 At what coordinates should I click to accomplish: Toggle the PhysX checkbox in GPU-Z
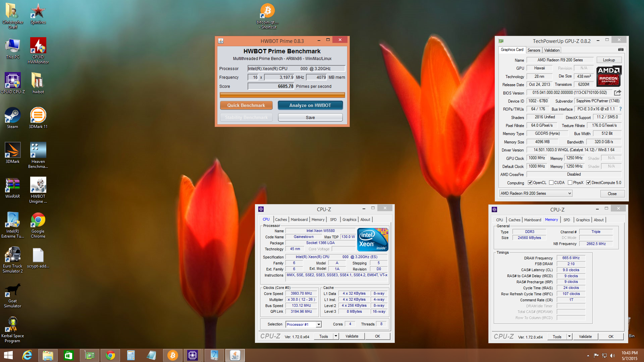point(570,183)
